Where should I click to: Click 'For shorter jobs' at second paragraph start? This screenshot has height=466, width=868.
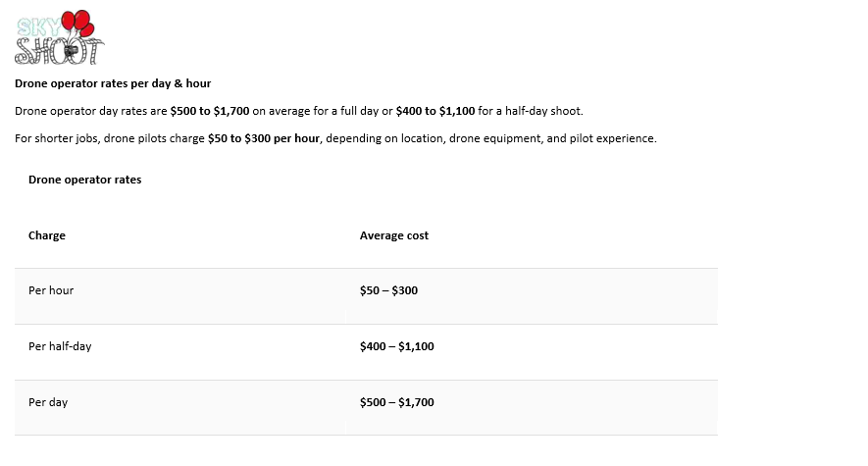click(x=54, y=138)
